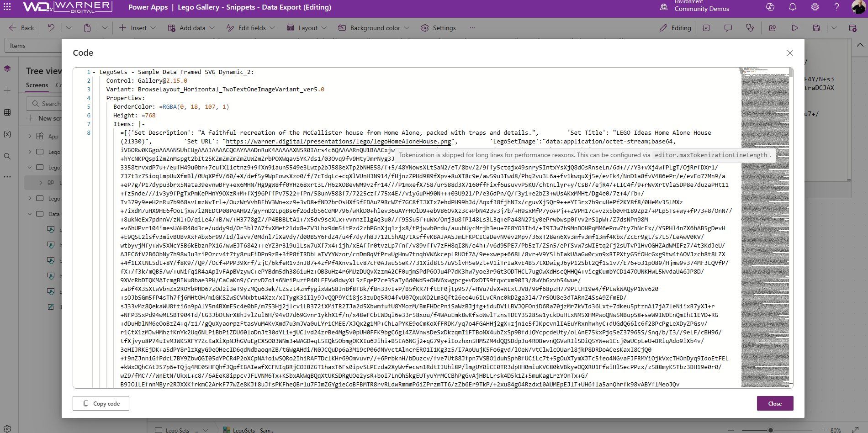Click line 5 BorderColor RGBA value
Viewport: 868px width, 433px height.
point(194,107)
